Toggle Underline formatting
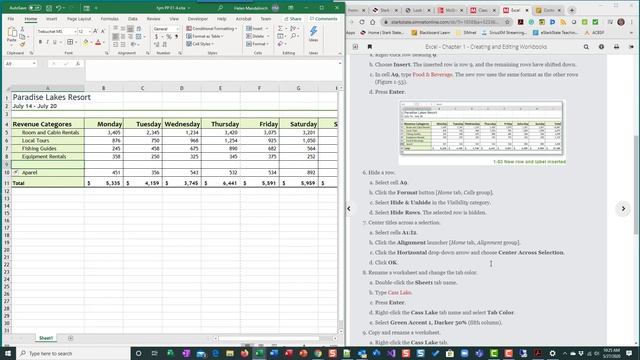 (55, 42)
